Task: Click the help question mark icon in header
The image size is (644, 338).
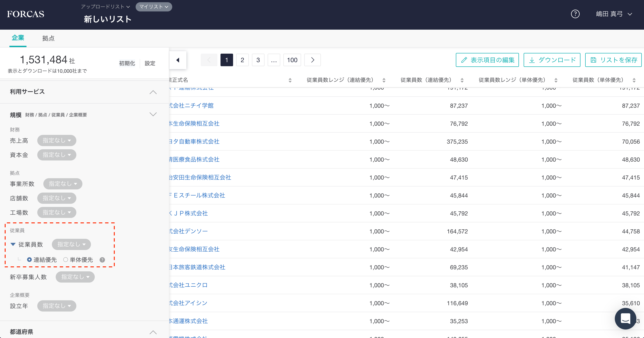Action: tap(575, 14)
